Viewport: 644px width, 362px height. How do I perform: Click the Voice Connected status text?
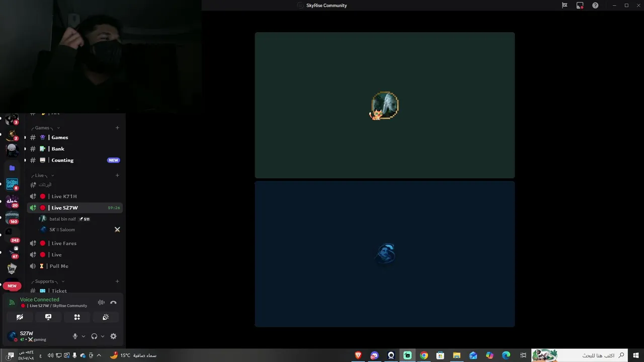[x=40, y=300]
